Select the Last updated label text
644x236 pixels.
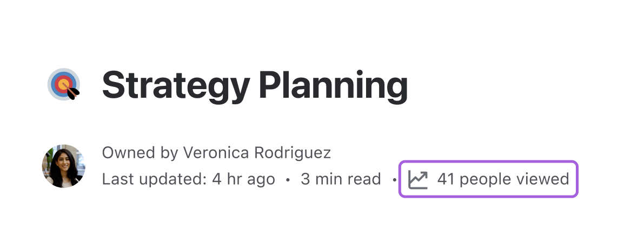pyautogui.click(x=155, y=179)
